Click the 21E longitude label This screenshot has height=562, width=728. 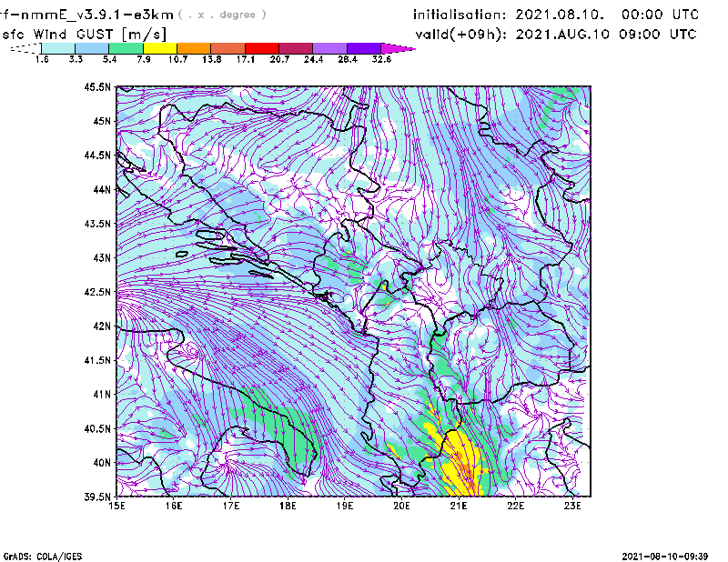(459, 506)
